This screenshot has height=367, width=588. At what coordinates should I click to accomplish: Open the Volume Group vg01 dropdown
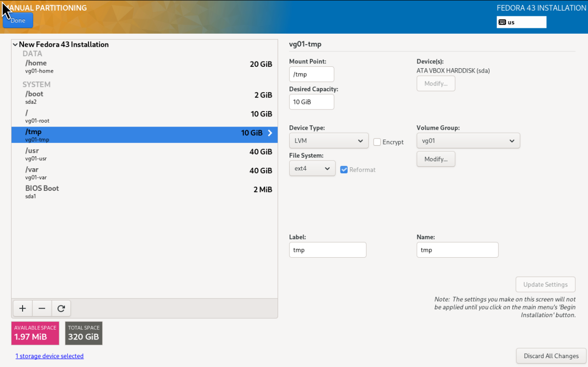coord(468,141)
